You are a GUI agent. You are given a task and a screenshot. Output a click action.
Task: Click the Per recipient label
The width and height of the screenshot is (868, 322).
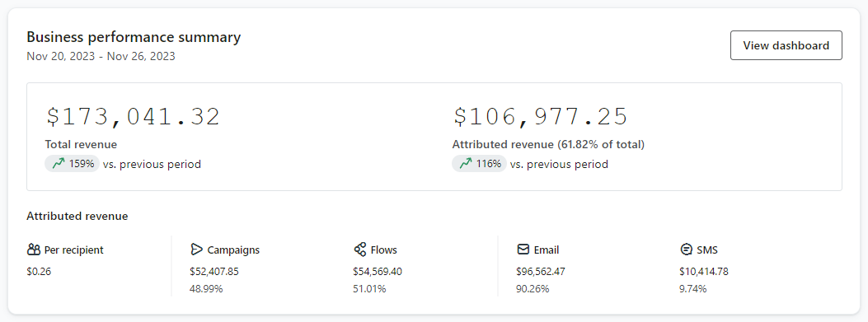tap(73, 250)
